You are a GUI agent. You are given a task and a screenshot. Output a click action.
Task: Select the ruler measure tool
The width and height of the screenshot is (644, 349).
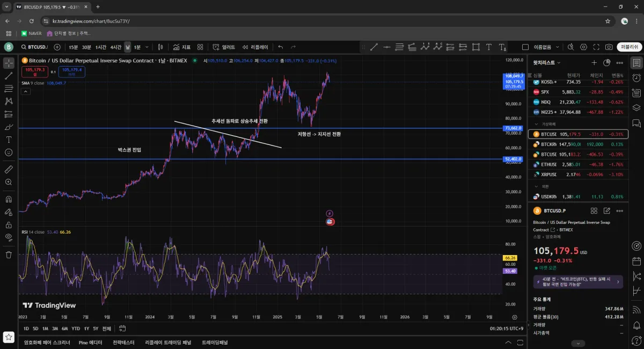click(x=9, y=169)
